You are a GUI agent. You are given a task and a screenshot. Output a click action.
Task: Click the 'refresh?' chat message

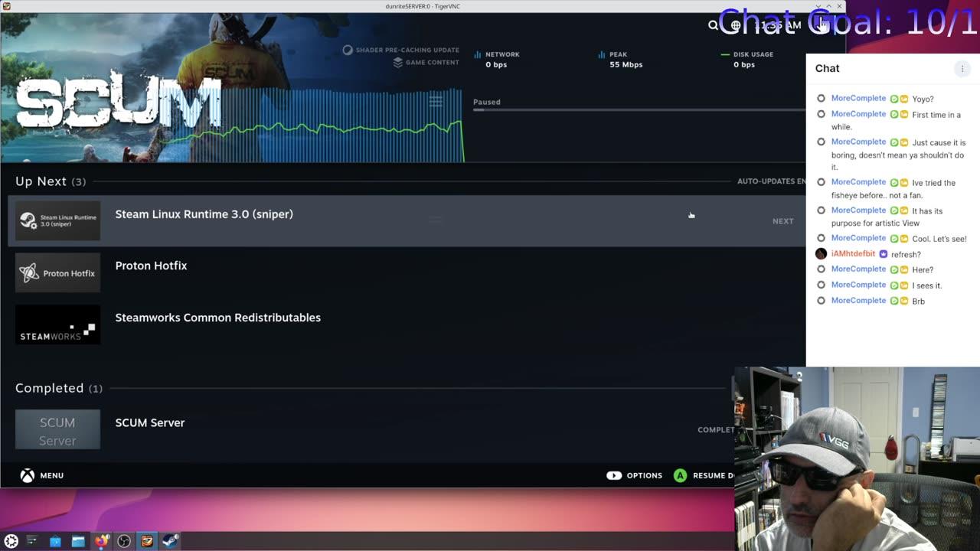906,254
